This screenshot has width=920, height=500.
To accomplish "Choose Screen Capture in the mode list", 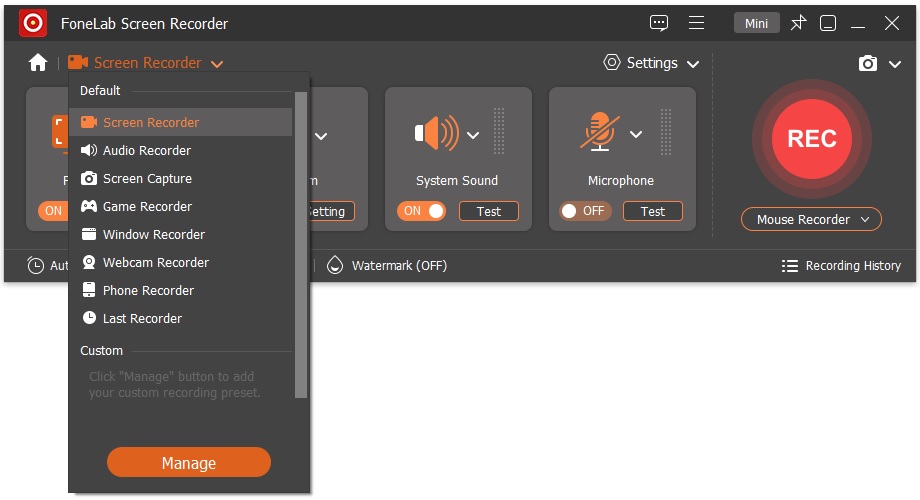I will pos(181,178).
